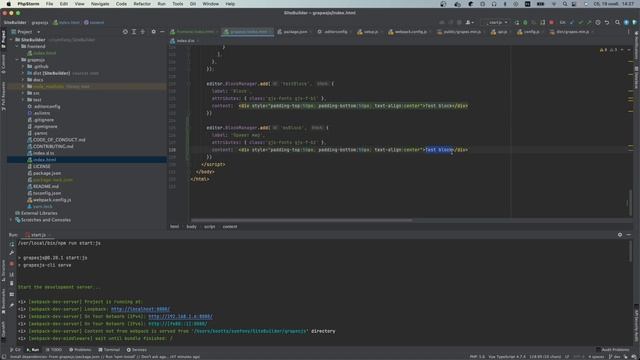Open the TODO tool window tab
Image resolution: width=640 pixels, height=360 pixels.
[54, 350]
